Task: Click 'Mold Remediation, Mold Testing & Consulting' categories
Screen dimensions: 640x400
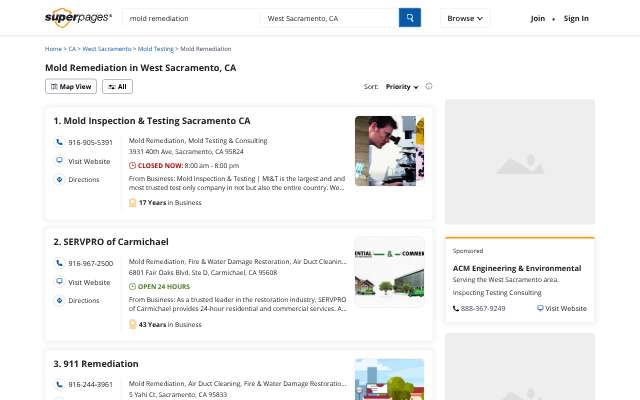Action: pos(198,140)
